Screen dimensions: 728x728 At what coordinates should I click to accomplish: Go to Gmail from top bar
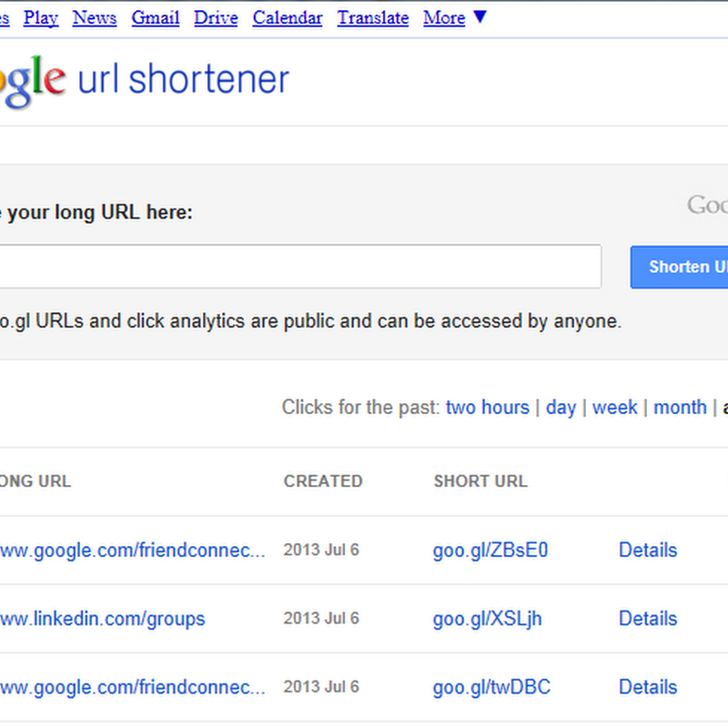tap(156, 17)
